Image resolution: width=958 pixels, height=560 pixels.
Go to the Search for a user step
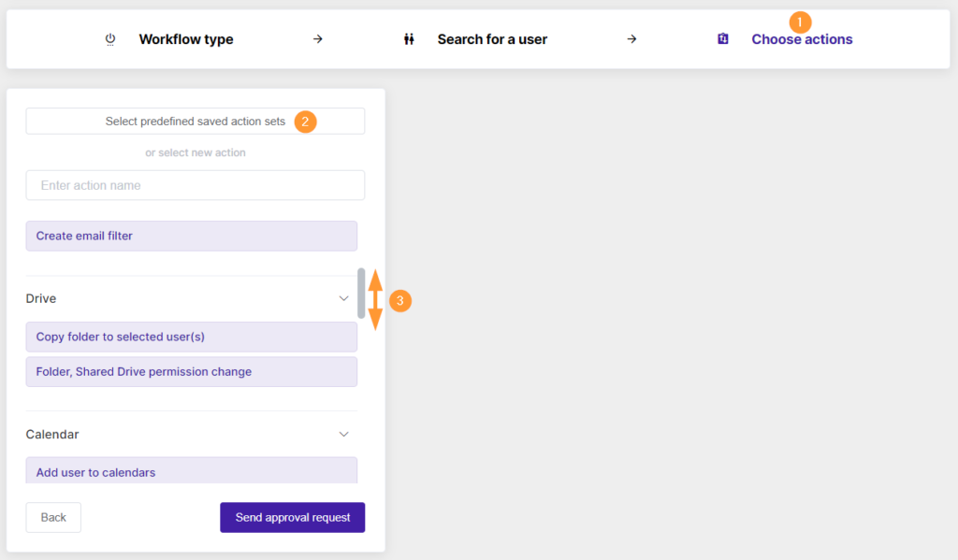coord(492,39)
